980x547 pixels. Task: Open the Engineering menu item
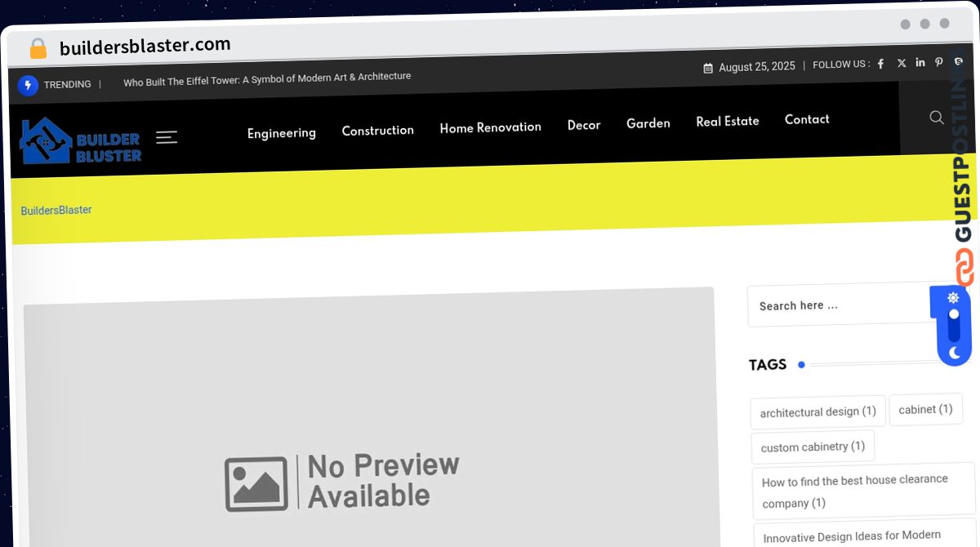(282, 133)
